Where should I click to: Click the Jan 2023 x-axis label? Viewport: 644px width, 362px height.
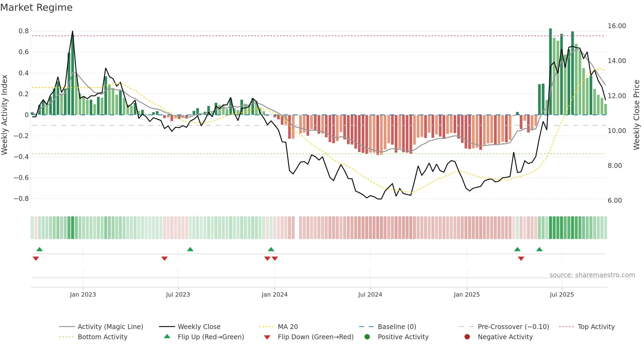click(83, 294)
